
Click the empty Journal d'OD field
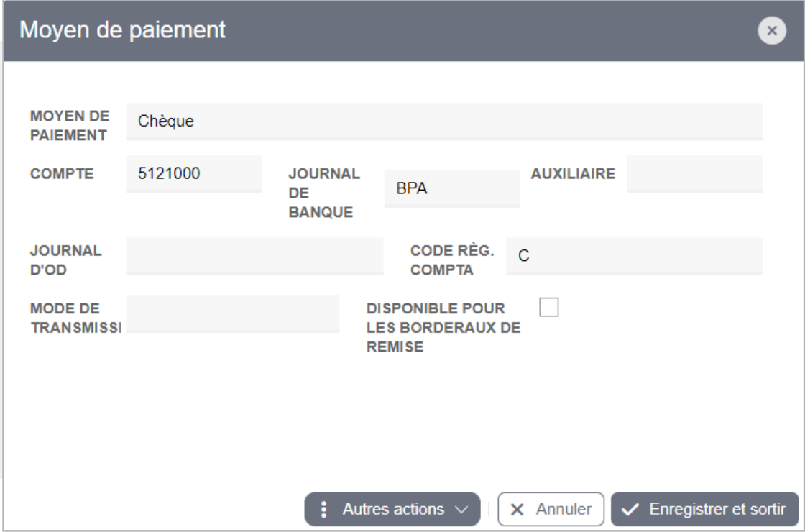[254, 256]
